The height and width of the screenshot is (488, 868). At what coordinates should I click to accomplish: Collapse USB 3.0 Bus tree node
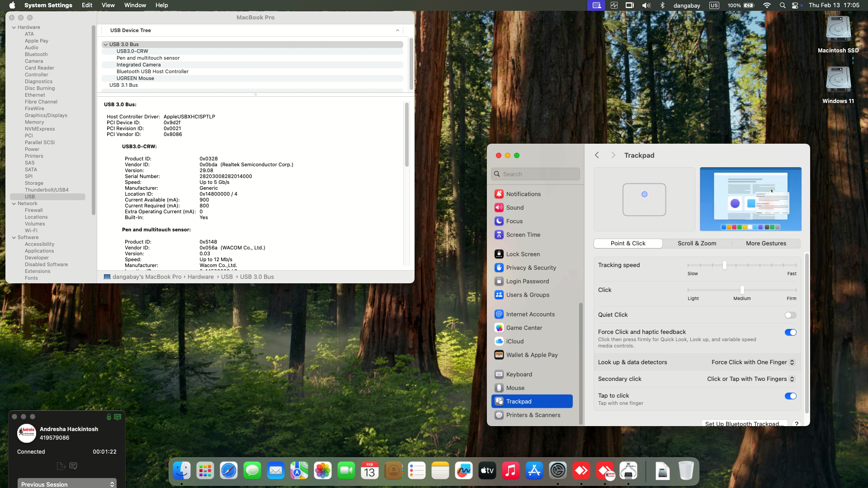coord(105,44)
